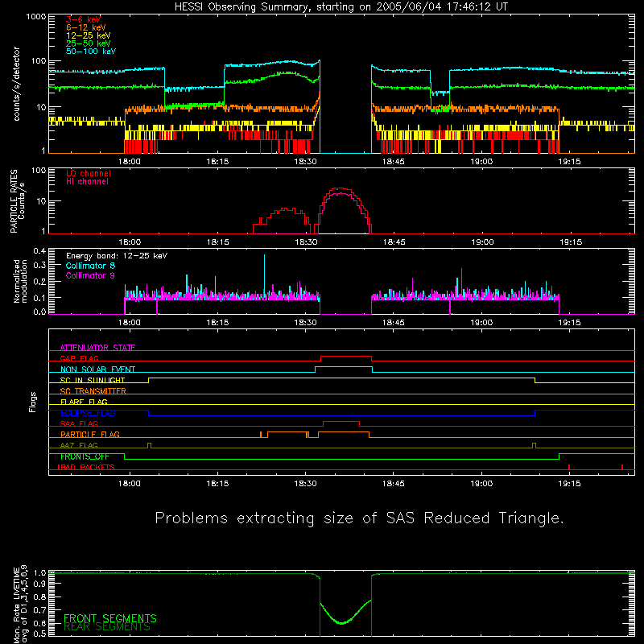Click the 0.7 tick on the livetime axis
The height and width of the screenshot is (644, 644).
click(x=39, y=610)
